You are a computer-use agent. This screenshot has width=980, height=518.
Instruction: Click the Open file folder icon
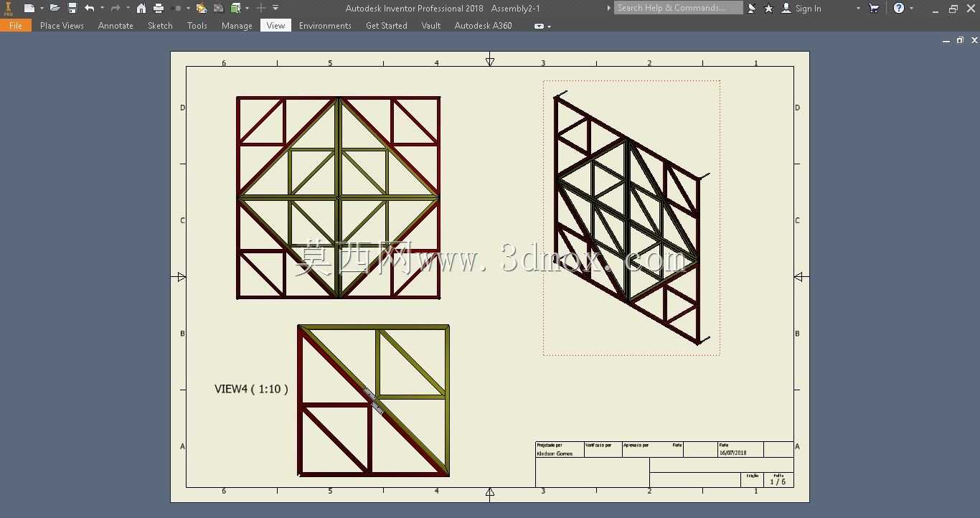(x=55, y=8)
